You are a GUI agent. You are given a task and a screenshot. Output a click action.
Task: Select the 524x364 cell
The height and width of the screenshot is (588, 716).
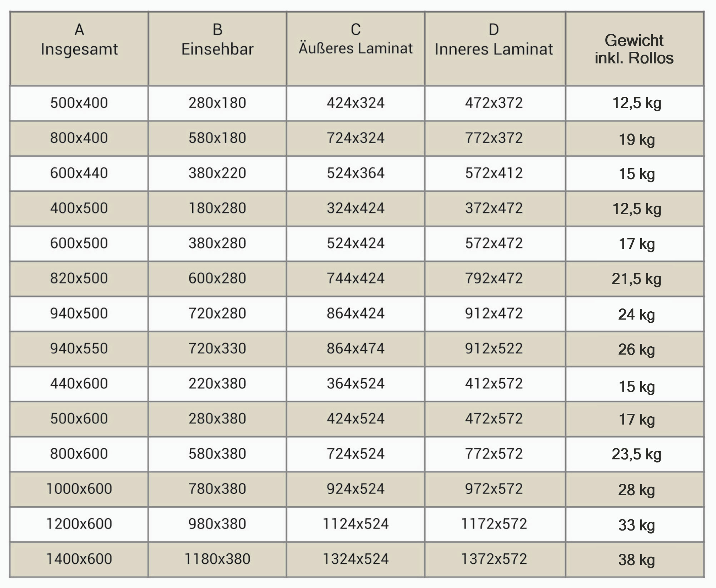click(x=355, y=173)
